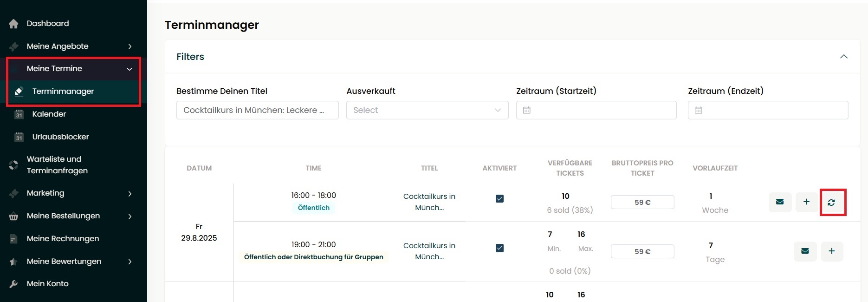Screen dimensions: 868x302
Task: Click the refresh icon for 16:00 appointment
Action: click(831, 202)
